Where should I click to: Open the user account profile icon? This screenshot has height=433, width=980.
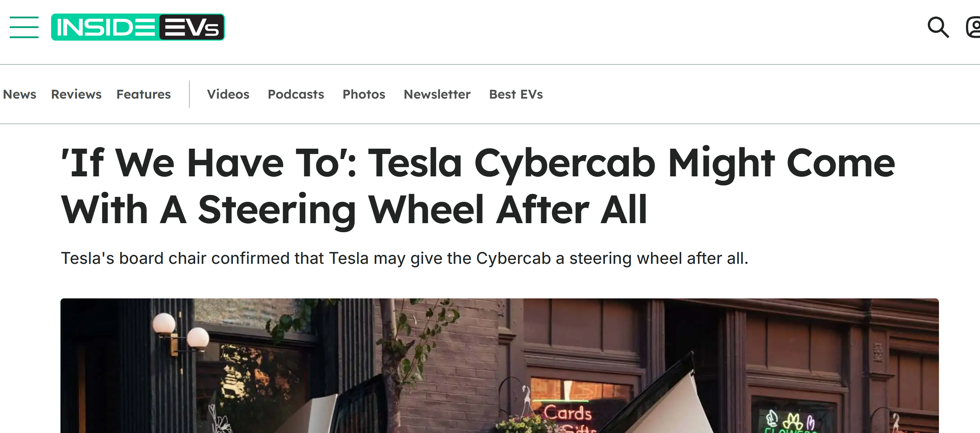974,27
